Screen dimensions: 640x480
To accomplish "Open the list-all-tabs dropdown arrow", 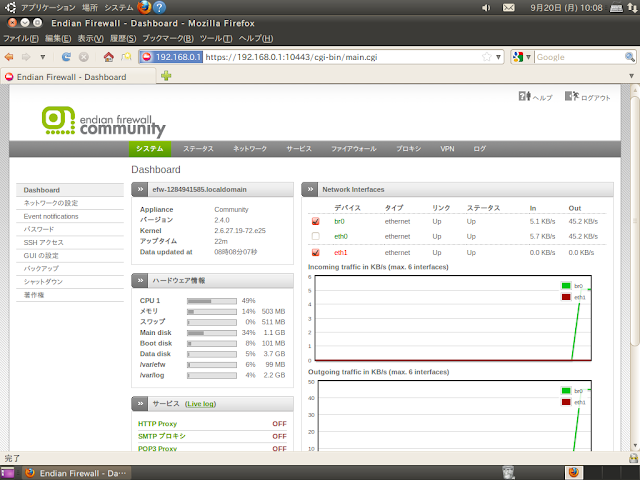I will [x=631, y=76].
